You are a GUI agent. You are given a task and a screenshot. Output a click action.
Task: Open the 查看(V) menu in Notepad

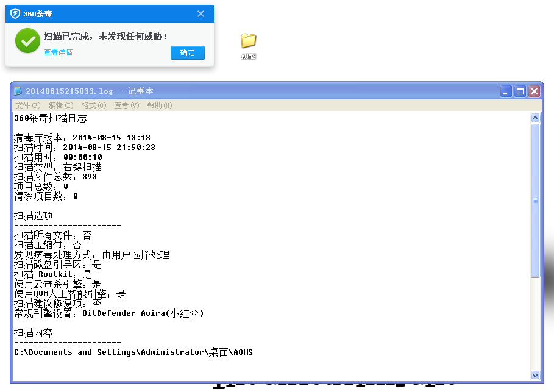tap(127, 105)
